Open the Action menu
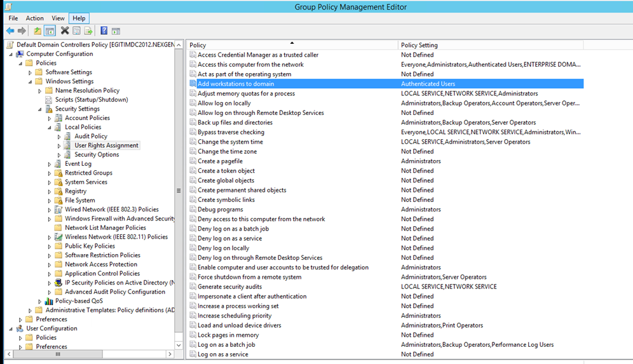Screen dimensions: 633x364 click(35, 18)
